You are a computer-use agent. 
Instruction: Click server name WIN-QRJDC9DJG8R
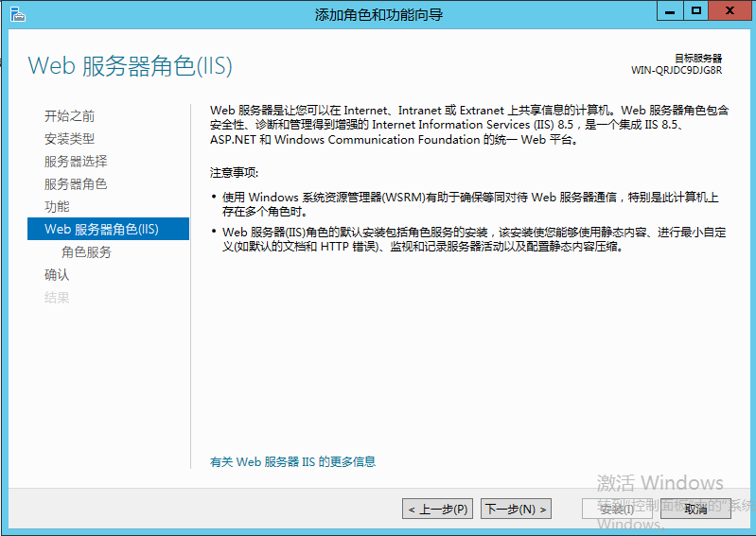[677, 70]
